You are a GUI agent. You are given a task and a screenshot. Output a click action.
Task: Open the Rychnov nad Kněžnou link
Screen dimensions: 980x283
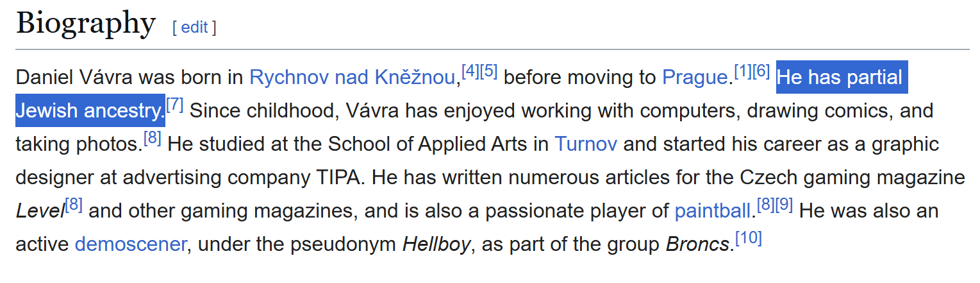point(352,78)
